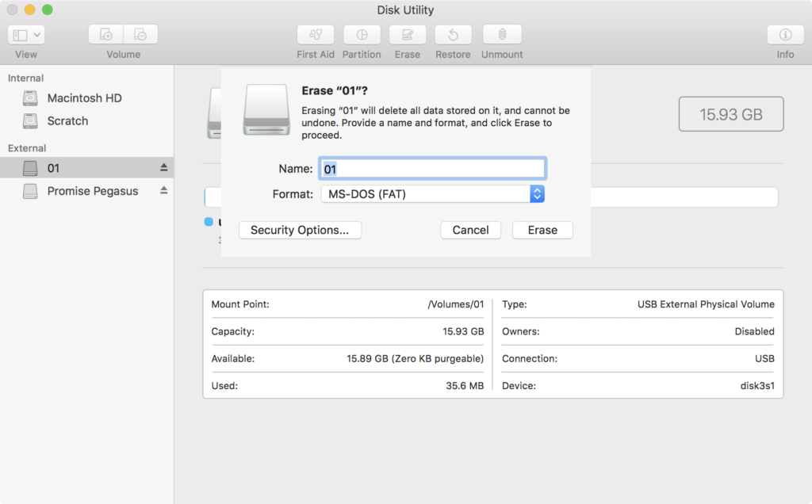Screen dimensions: 812x504
Task: Click the disk3s1 device value
Action: click(x=757, y=385)
